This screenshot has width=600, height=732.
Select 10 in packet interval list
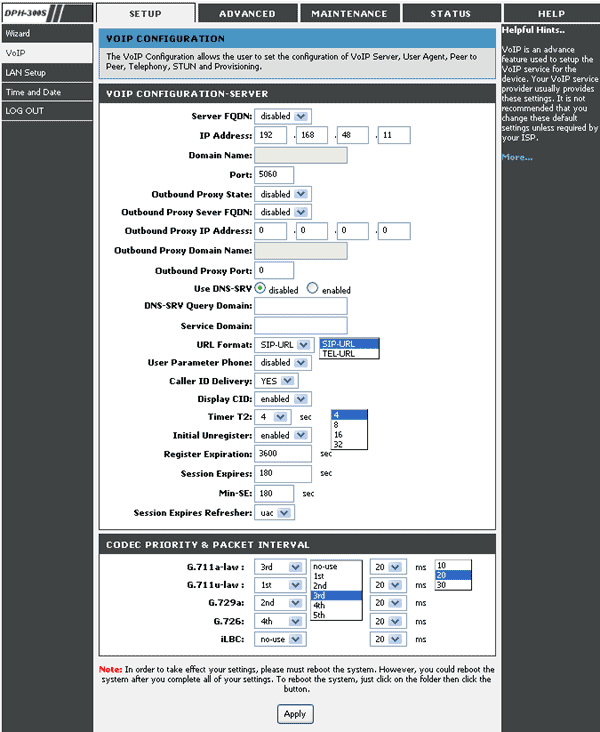click(x=453, y=565)
